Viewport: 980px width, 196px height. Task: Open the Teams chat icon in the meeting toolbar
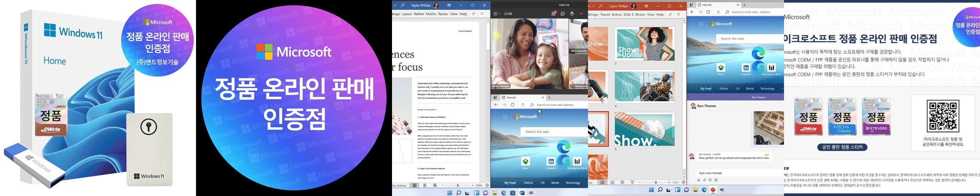point(563,14)
